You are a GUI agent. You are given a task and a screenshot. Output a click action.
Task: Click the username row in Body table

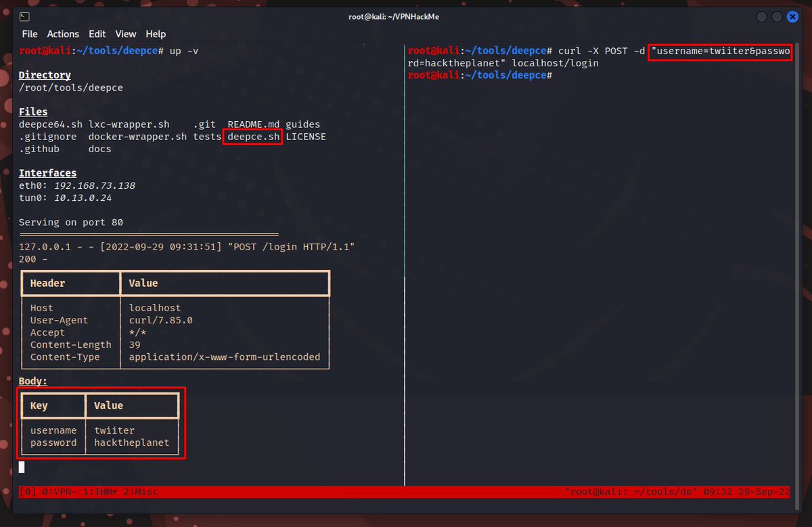[54, 430]
